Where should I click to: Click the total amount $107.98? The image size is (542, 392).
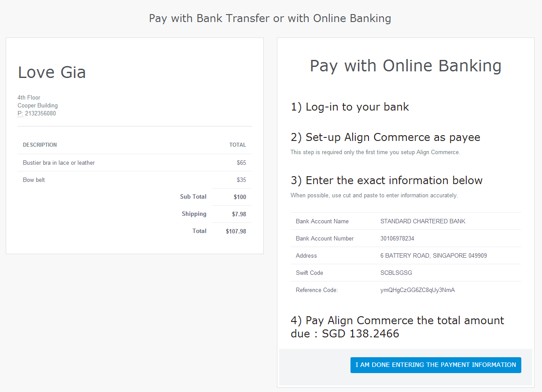click(x=236, y=231)
